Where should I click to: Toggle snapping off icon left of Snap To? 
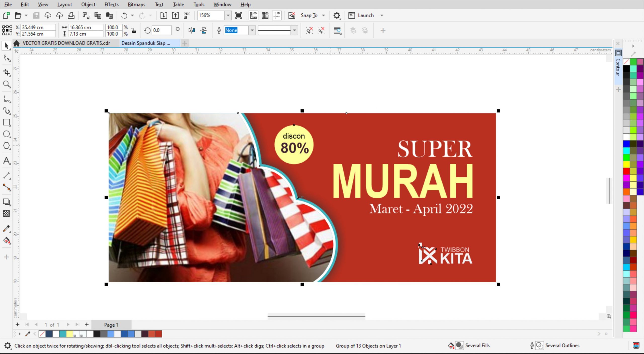point(292,15)
